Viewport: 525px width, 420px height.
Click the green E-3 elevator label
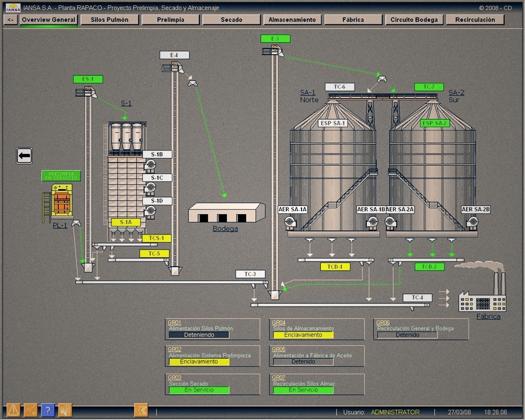(x=275, y=38)
